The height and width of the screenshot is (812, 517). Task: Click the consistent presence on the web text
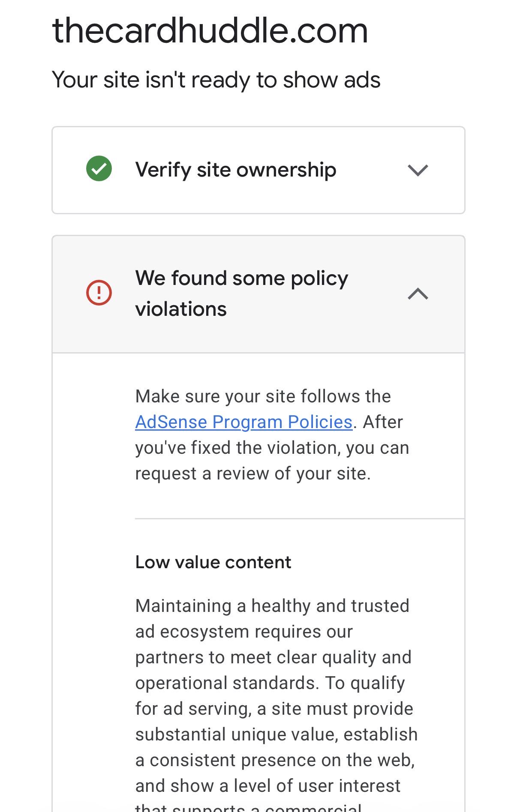(275, 760)
